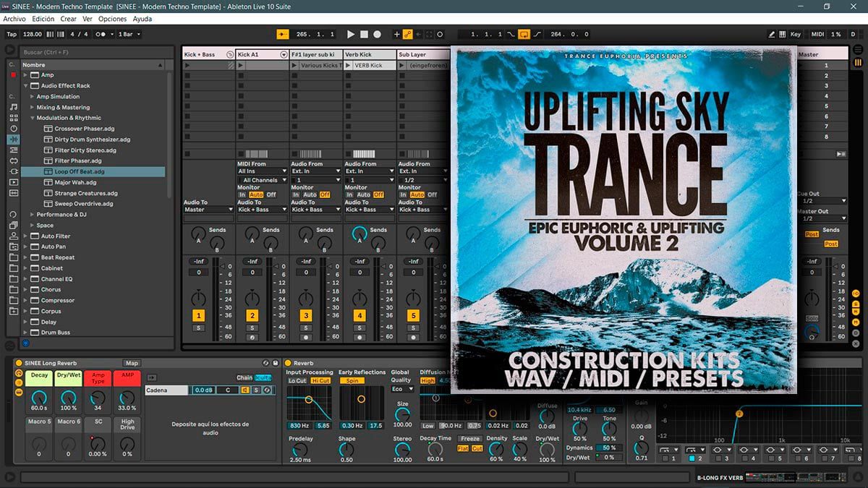The width and height of the screenshot is (868, 488).
Task: Click the MIDI Arrangement Overdub plus icon
Action: [x=396, y=34]
